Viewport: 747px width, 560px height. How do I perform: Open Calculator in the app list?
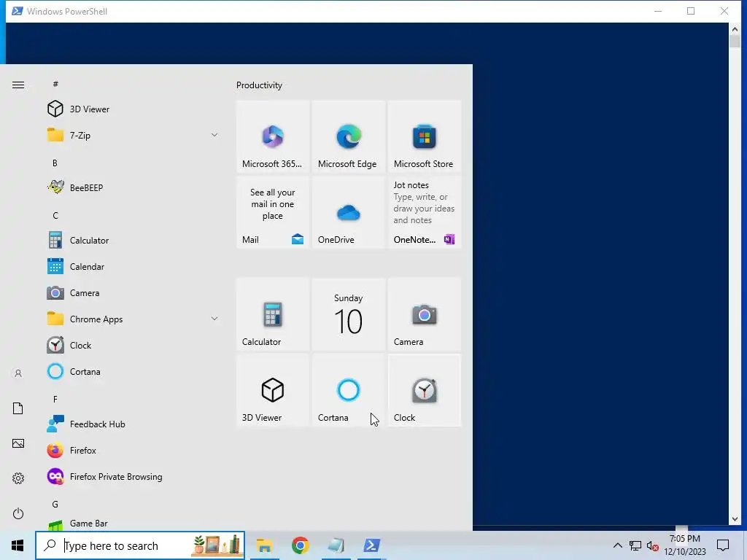131,240
